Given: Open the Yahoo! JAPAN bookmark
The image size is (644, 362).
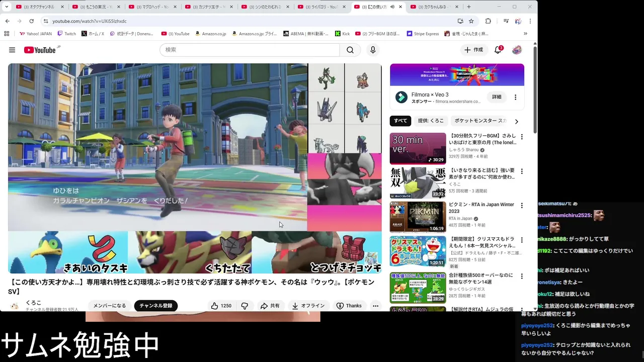Looking at the screenshot, I should (35, 34).
